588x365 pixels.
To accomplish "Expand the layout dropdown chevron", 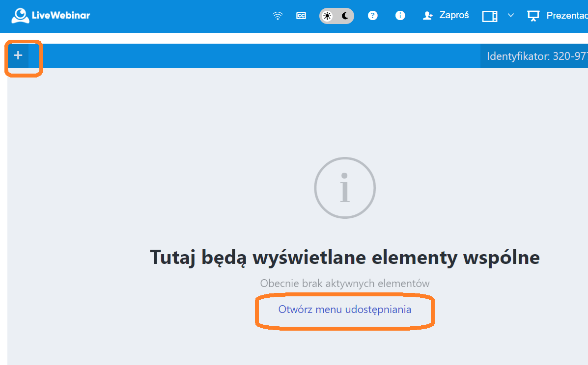I will coord(511,15).
